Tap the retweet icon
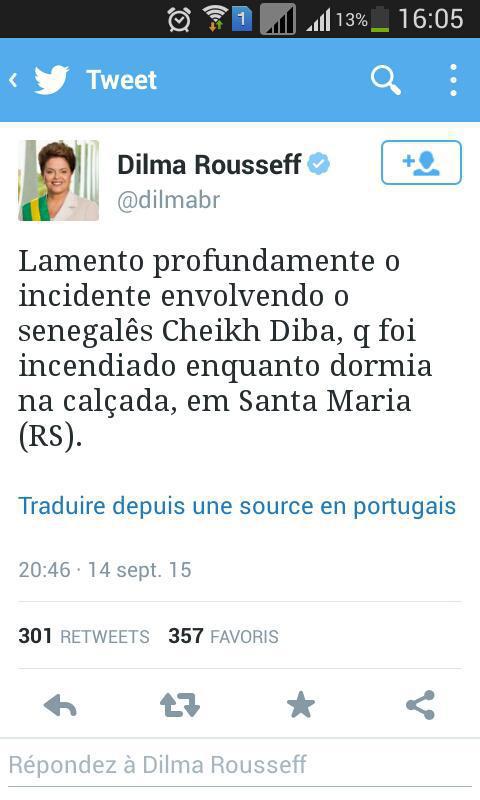480x800 pixels. pos(180,705)
